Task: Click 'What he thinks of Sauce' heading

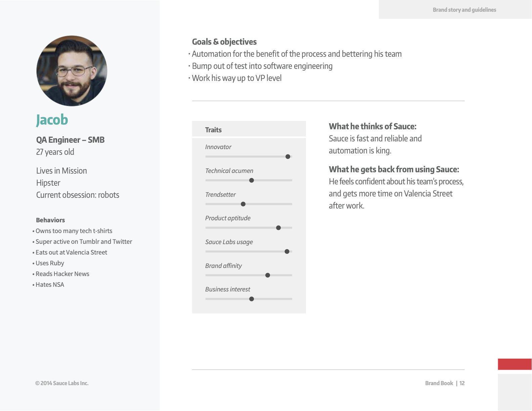Action: [x=372, y=126]
